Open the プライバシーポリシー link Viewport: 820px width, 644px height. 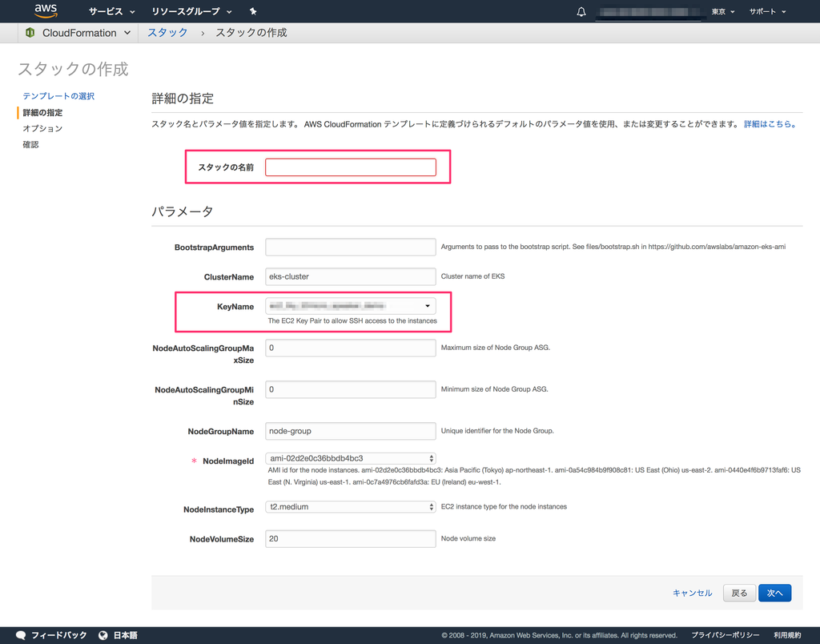click(726, 635)
